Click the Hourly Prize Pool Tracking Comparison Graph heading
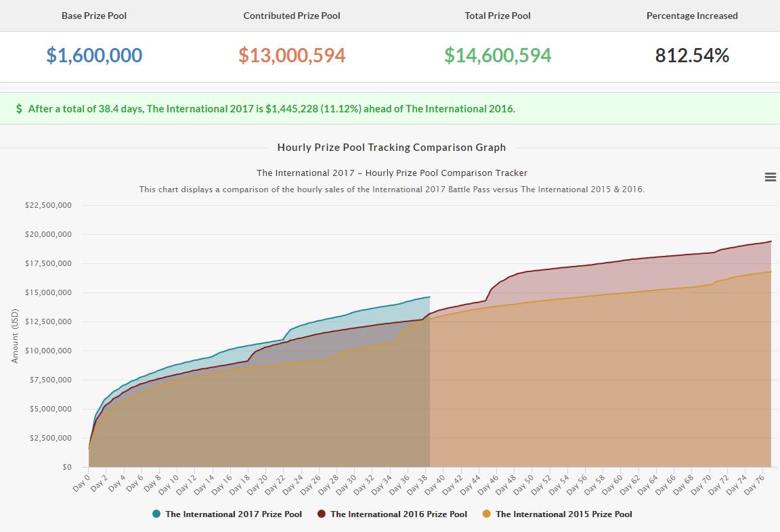The width and height of the screenshot is (780, 532). tap(391, 148)
